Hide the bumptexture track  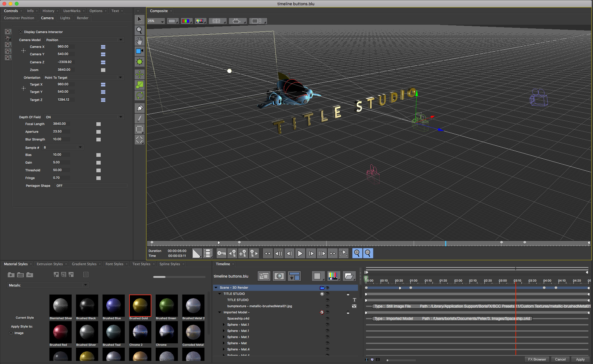click(x=328, y=306)
